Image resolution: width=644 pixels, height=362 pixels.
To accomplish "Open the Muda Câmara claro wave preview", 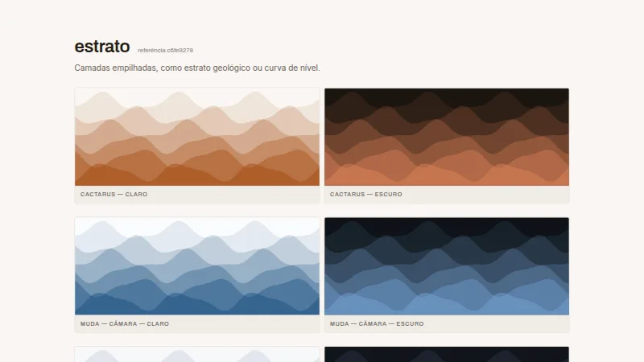I will pos(197,266).
